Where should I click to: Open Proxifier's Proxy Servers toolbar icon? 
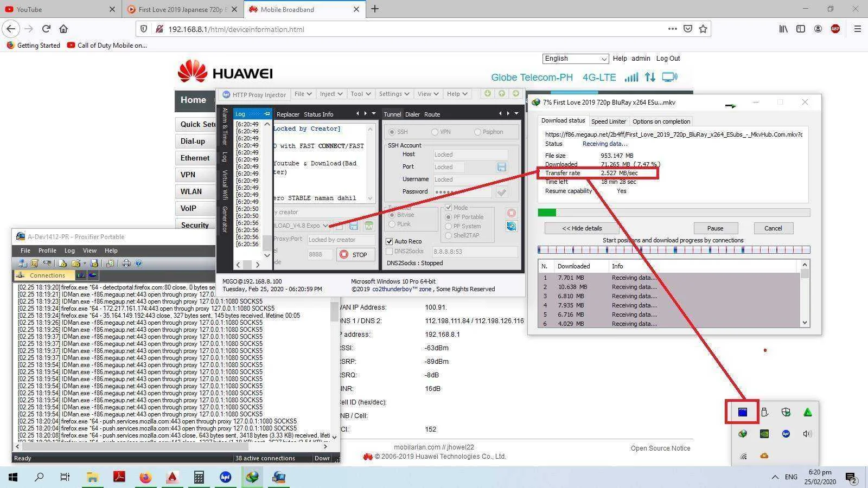click(22, 264)
